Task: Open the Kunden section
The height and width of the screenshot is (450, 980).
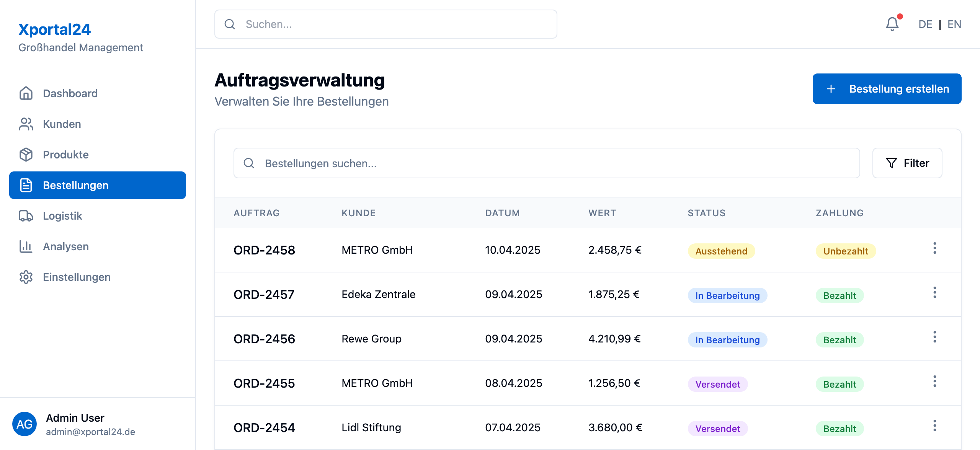Action: [98, 124]
